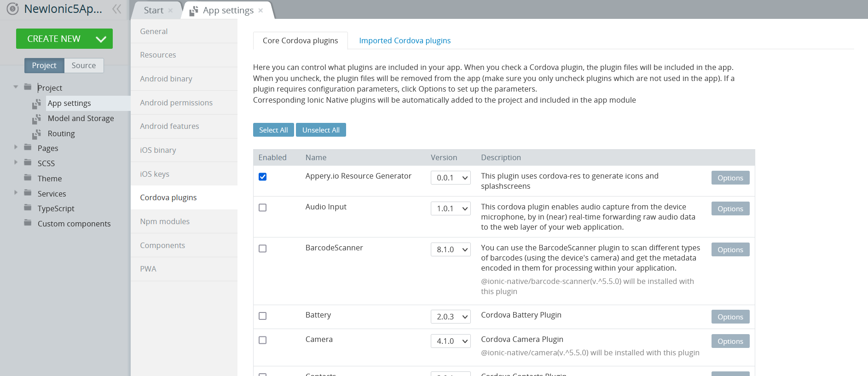Click the Select All button

(x=273, y=130)
